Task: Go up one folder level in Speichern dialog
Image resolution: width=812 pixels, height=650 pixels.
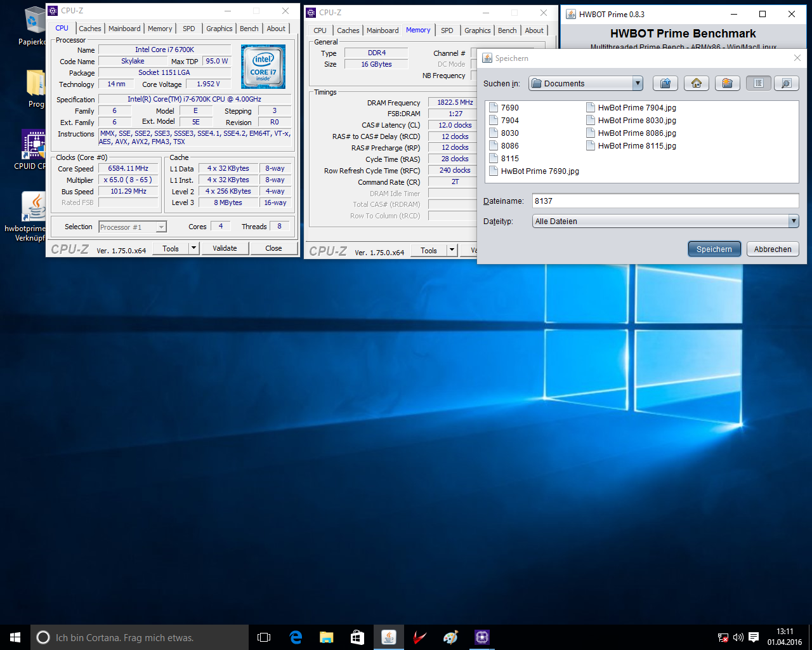Action: pos(665,83)
